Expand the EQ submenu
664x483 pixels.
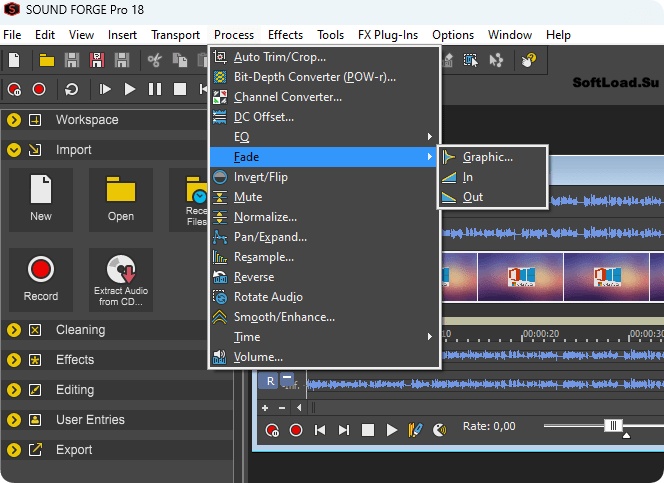pos(324,137)
